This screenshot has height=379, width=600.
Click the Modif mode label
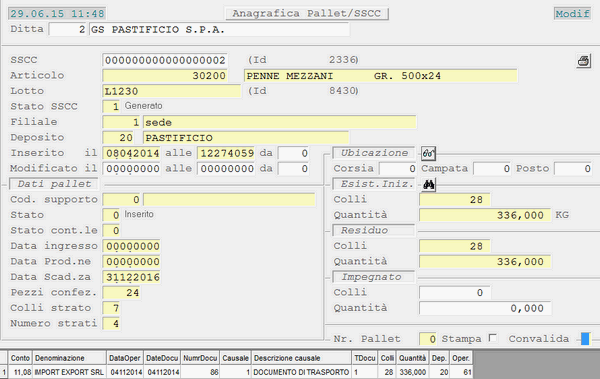coord(572,14)
